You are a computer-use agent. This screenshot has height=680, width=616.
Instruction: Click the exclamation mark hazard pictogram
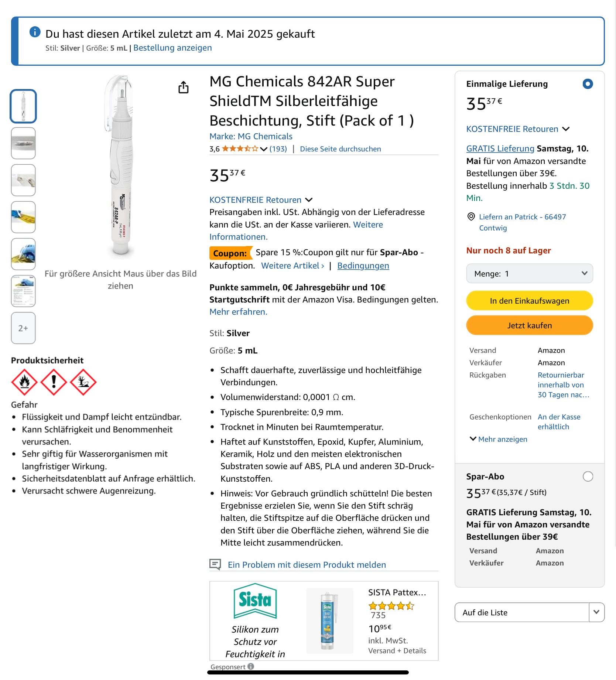click(x=54, y=382)
